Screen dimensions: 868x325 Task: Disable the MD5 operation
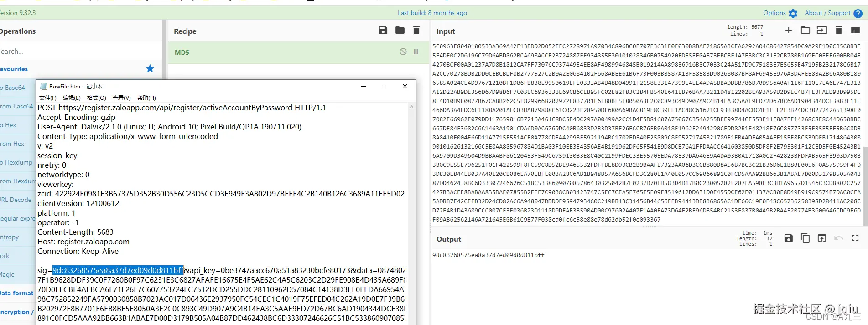tap(403, 52)
